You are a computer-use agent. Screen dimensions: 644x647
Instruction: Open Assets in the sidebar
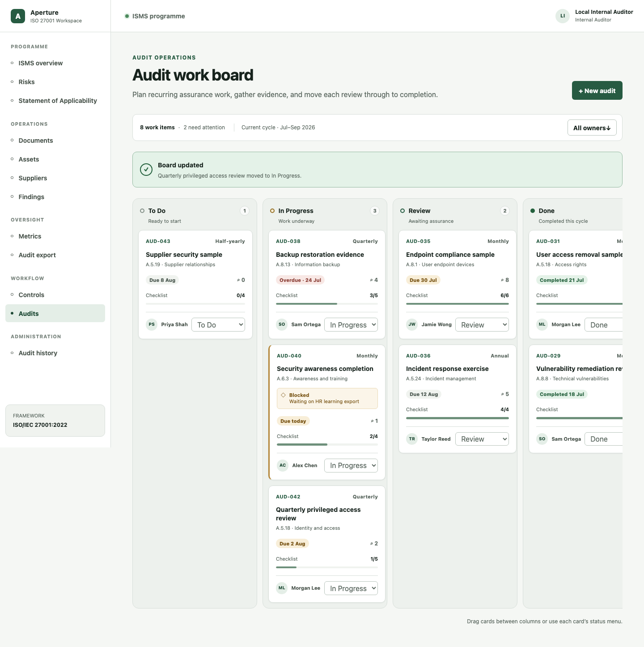point(55,159)
